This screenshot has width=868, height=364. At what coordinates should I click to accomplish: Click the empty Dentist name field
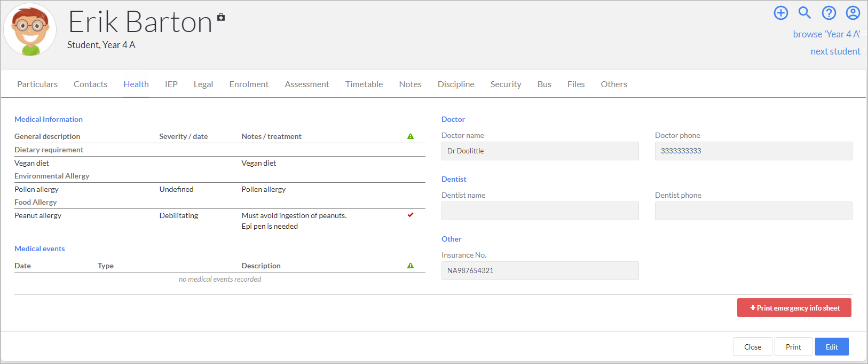(x=540, y=211)
